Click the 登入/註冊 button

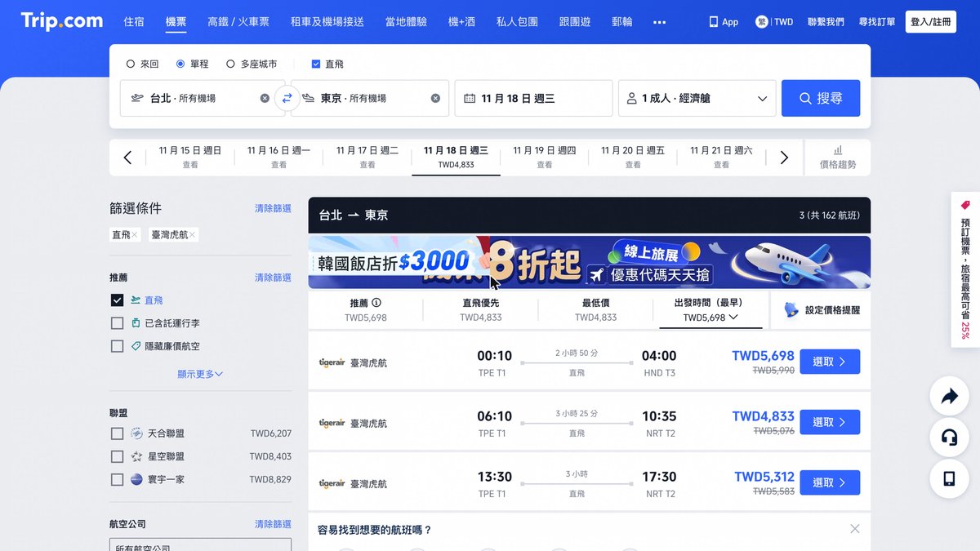pos(931,22)
